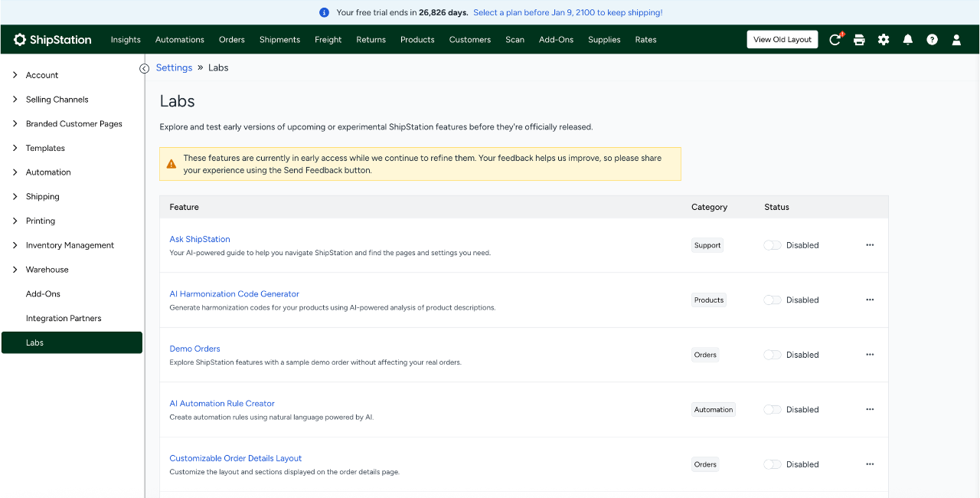Enable Customizable Order Details Layout toggle
The image size is (980, 498).
pyautogui.click(x=773, y=464)
